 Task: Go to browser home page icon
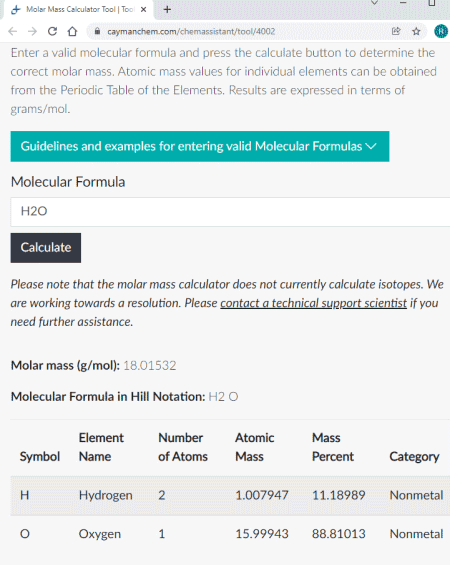(x=72, y=32)
